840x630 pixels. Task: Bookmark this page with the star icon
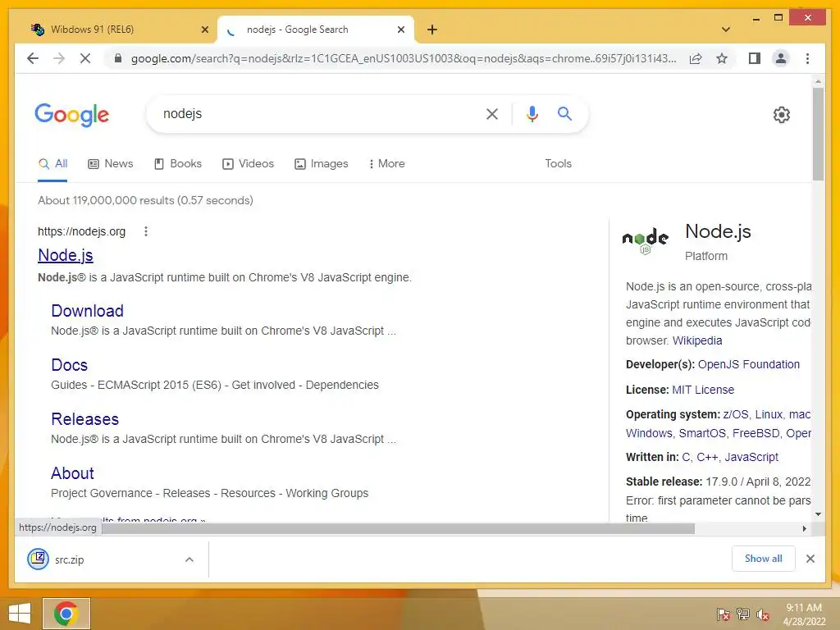[722, 58]
